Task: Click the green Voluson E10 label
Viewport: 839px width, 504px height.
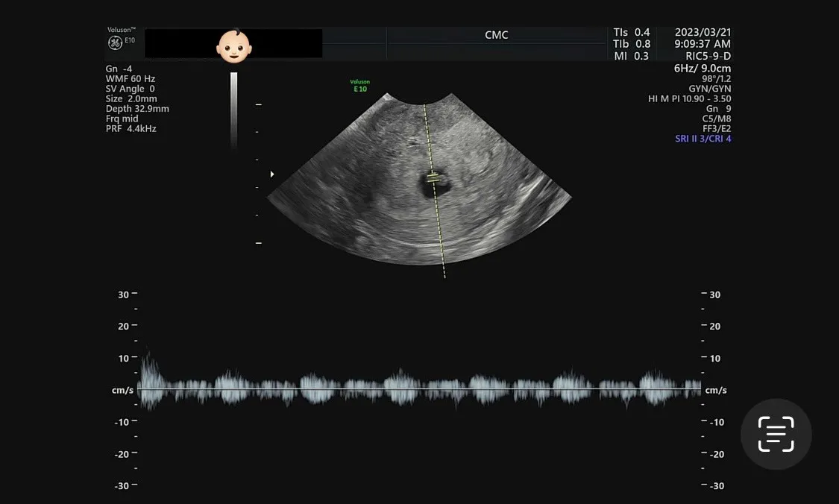Action: [360, 86]
